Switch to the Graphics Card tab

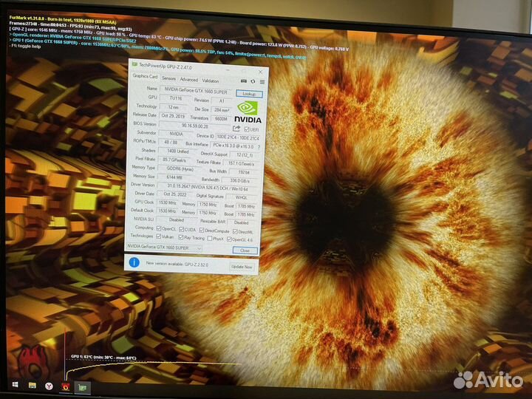145,76
